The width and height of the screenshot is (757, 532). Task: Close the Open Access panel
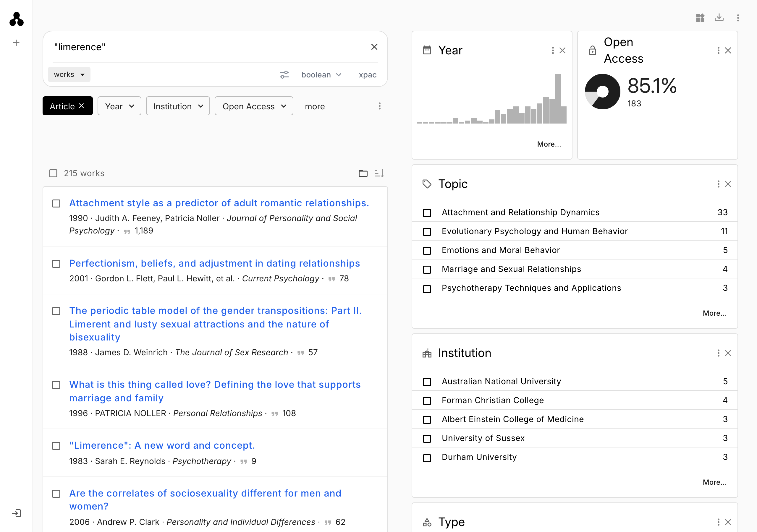(x=728, y=51)
